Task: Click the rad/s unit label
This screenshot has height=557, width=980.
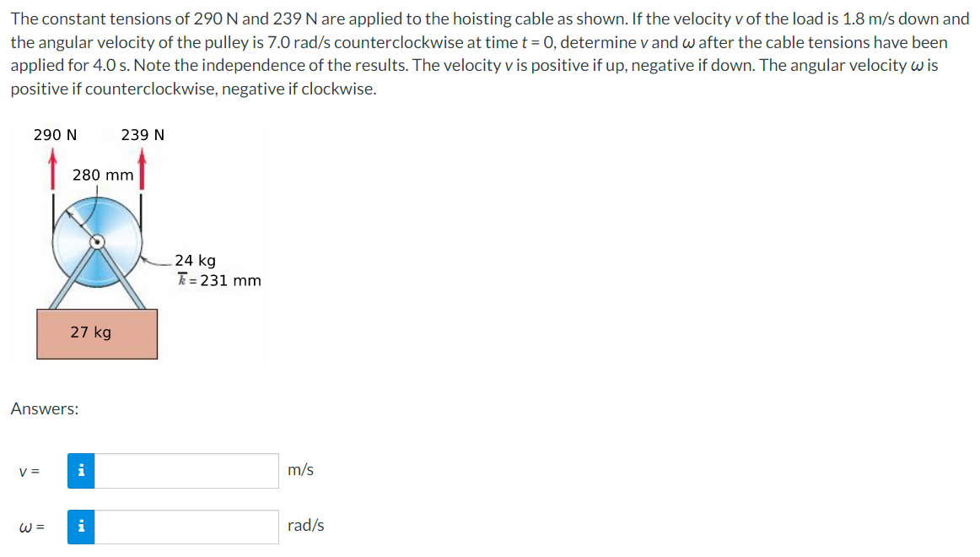Action: 305,526
